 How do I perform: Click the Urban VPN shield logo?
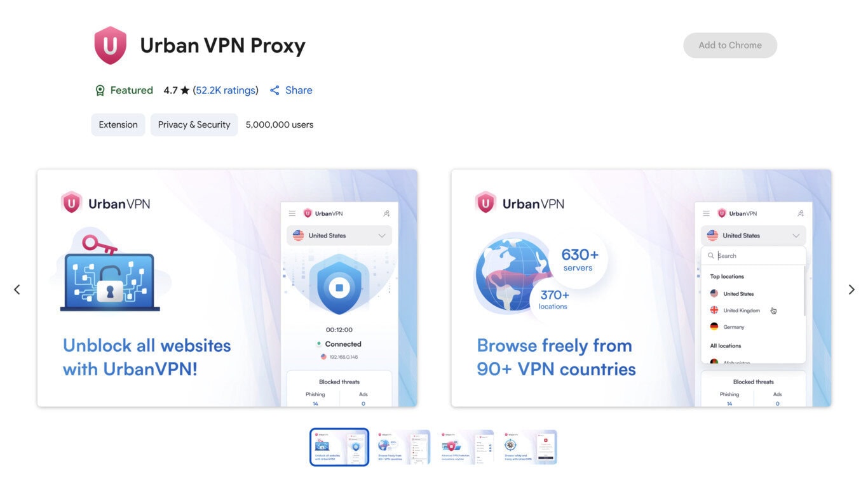(x=111, y=45)
